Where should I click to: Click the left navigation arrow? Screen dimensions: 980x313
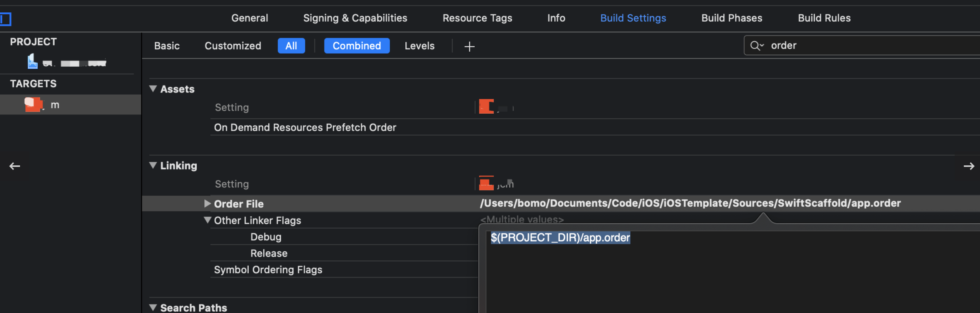[x=15, y=166]
